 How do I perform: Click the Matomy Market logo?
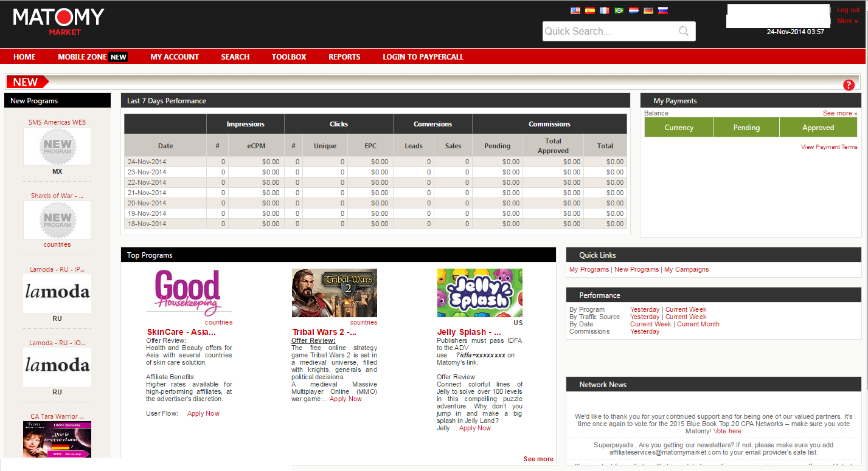point(58,21)
